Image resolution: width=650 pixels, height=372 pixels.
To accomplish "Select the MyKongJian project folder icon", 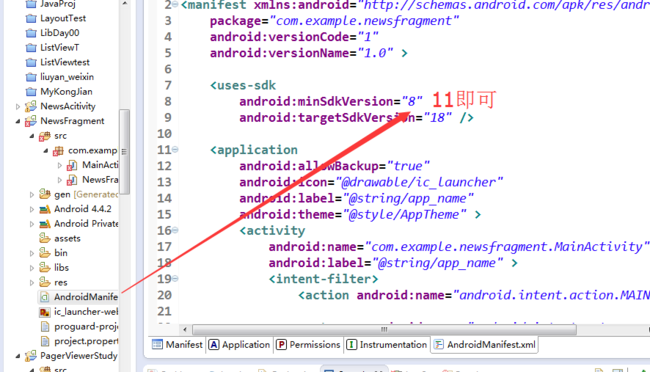I will (31, 92).
